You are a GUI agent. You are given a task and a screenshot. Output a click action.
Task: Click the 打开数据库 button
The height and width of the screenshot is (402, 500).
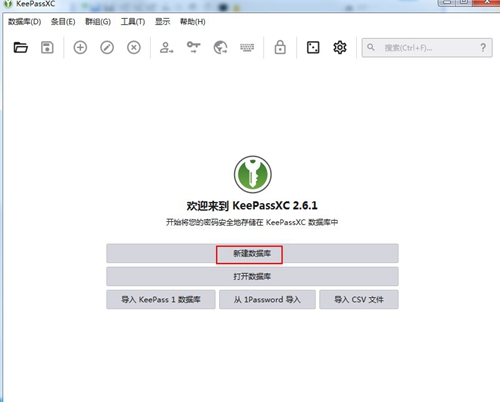point(252,276)
